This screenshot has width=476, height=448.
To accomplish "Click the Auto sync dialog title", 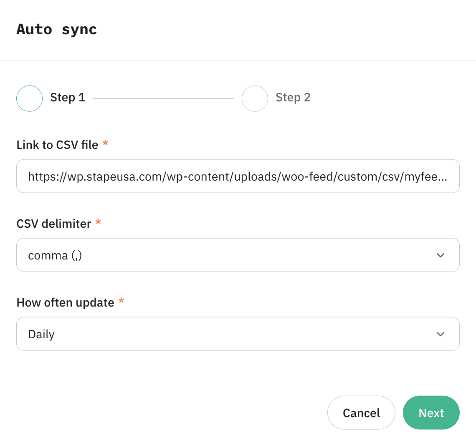I will tap(56, 29).
